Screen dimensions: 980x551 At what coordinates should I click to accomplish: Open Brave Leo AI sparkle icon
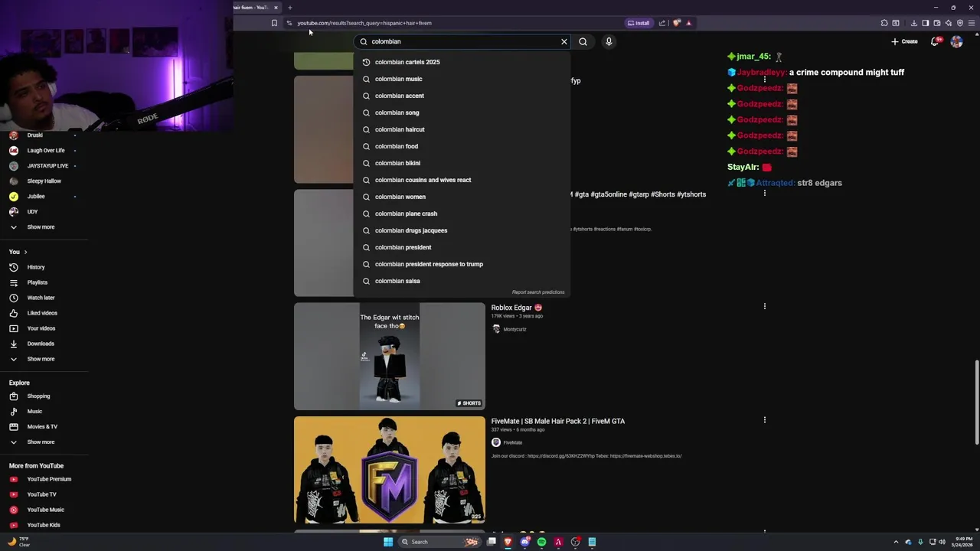pyautogui.click(x=949, y=23)
